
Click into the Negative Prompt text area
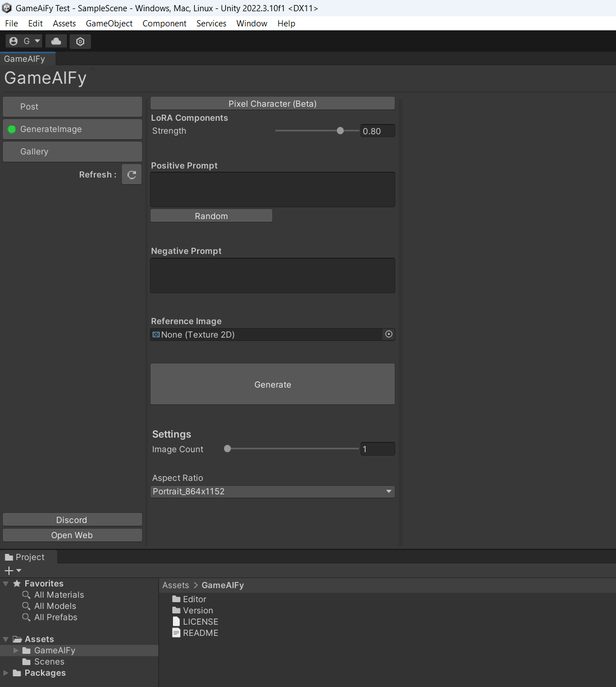pos(272,275)
